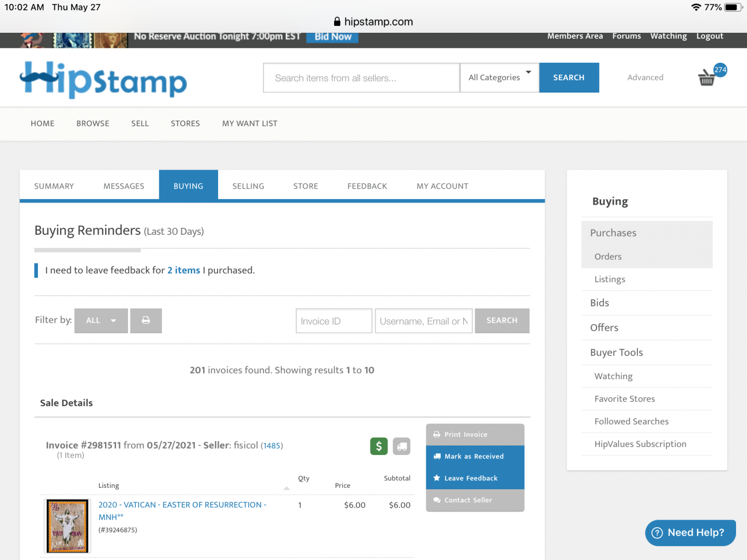Open the All Categories dropdown
Image resolution: width=747 pixels, height=560 pixels.
[499, 78]
